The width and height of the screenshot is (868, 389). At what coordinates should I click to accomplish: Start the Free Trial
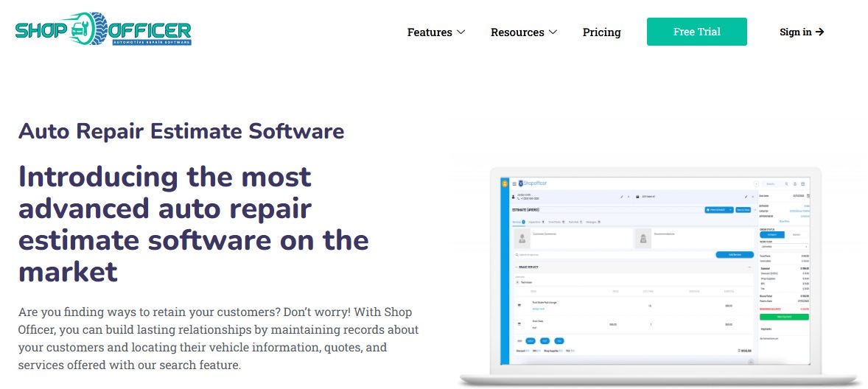pyautogui.click(x=696, y=32)
